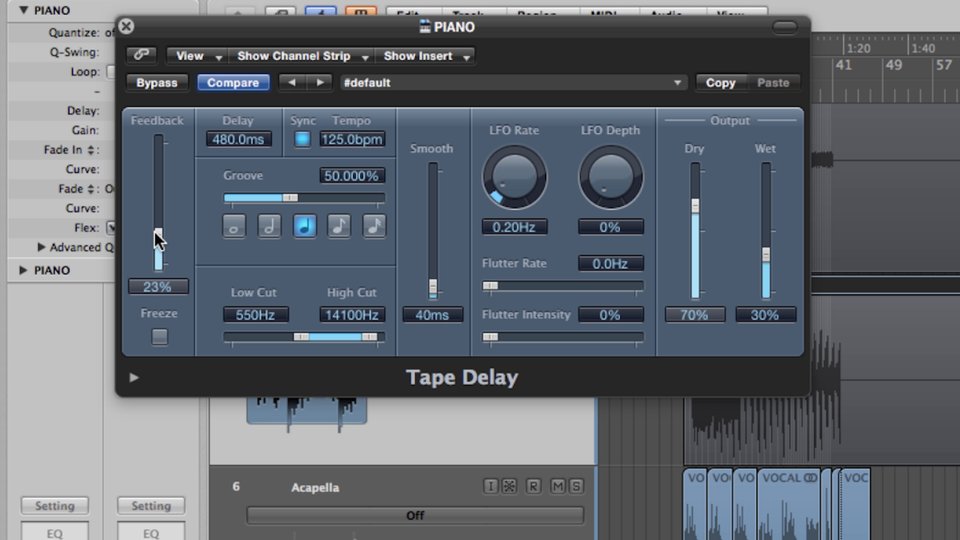The image size is (960, 540).
Task: Click the Delay 480.0ms value field
Action: point(238,139)
